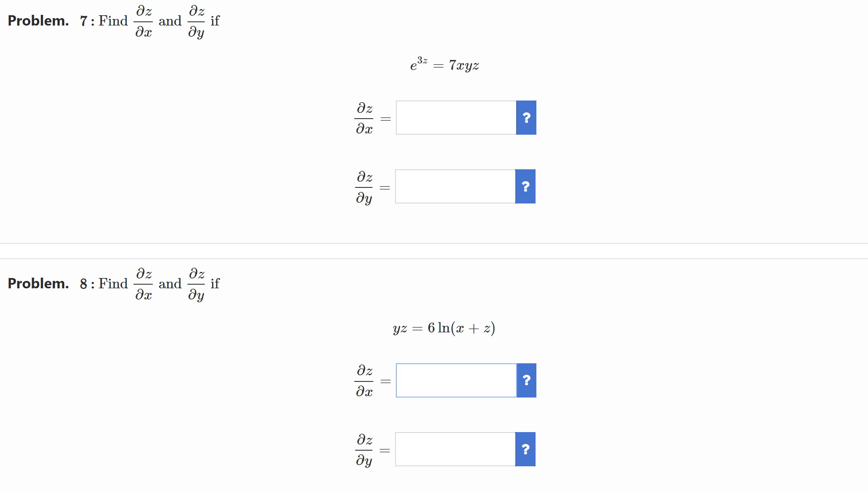Click the ∂z/∂y label in Problem 8
This screenshot has width=868, height=491.
[364, 449]
